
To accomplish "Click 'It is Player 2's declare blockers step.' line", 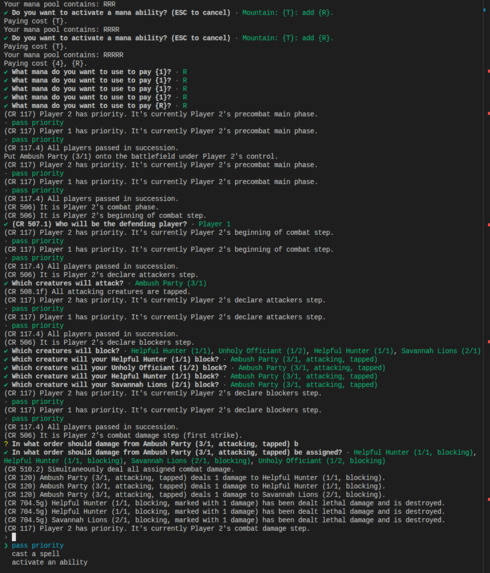I will pos(99,342).
